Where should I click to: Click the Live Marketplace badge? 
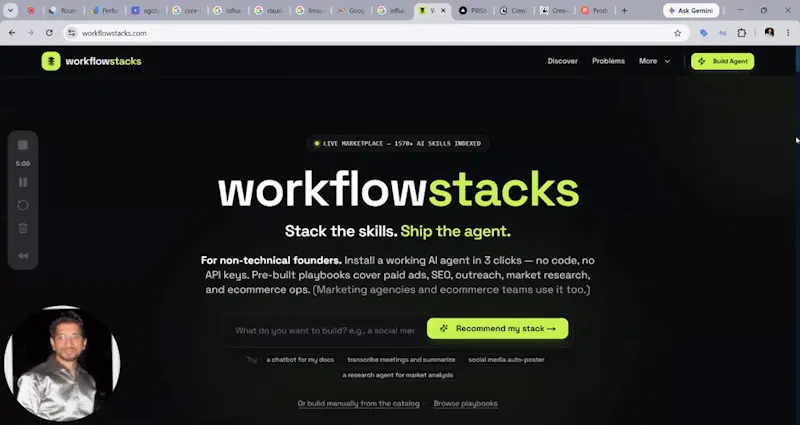397,143
